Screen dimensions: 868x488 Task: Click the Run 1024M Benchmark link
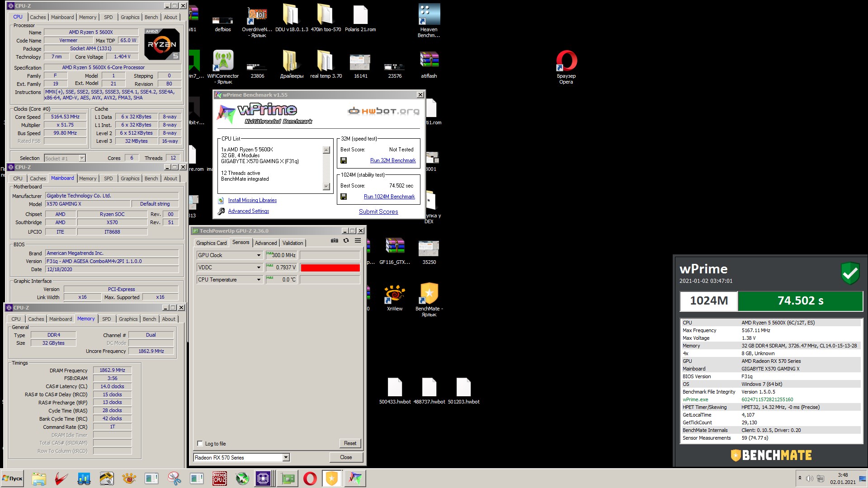(x=389, y=197)
